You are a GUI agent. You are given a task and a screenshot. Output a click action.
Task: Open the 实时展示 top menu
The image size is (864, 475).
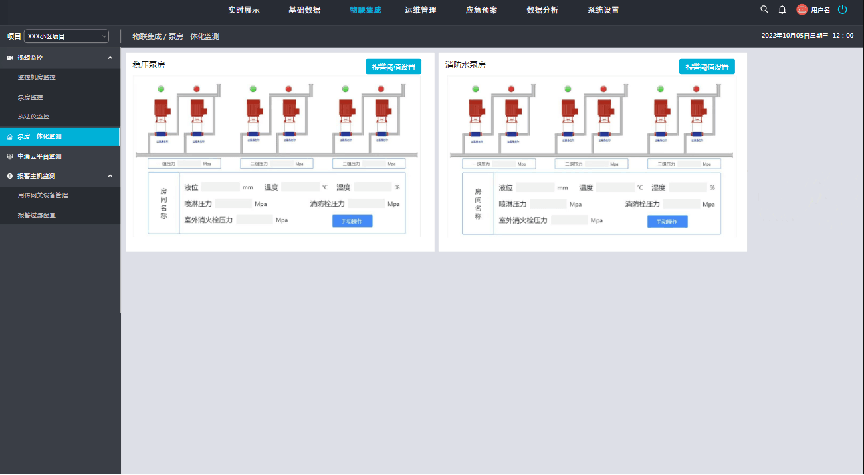pyautogui.click(x=244, y=10)
